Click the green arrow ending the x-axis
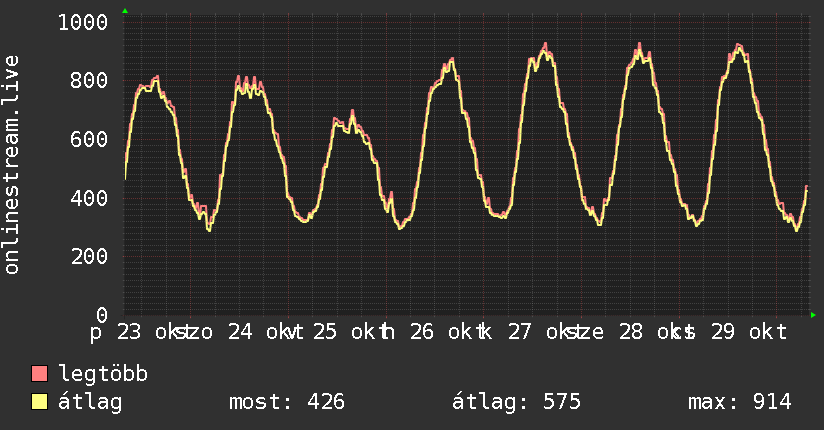 [x=813, y=315]
